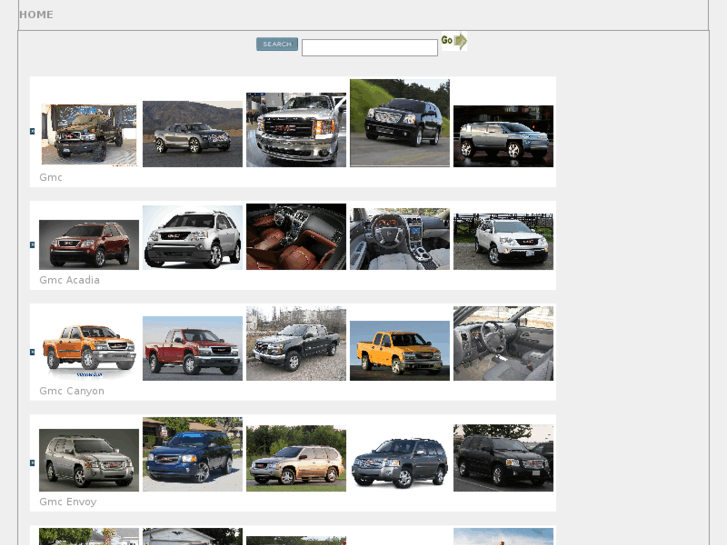Open Envoy row silver SUV studio thumbnail
This screenshot has height=545, width=727.
(89, 460)
